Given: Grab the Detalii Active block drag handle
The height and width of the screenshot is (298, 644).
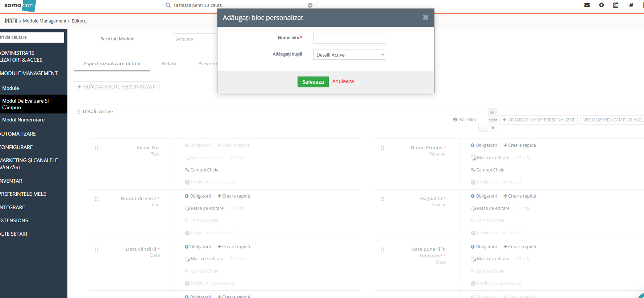Looking at the screenshot, I should coord(79,112).
